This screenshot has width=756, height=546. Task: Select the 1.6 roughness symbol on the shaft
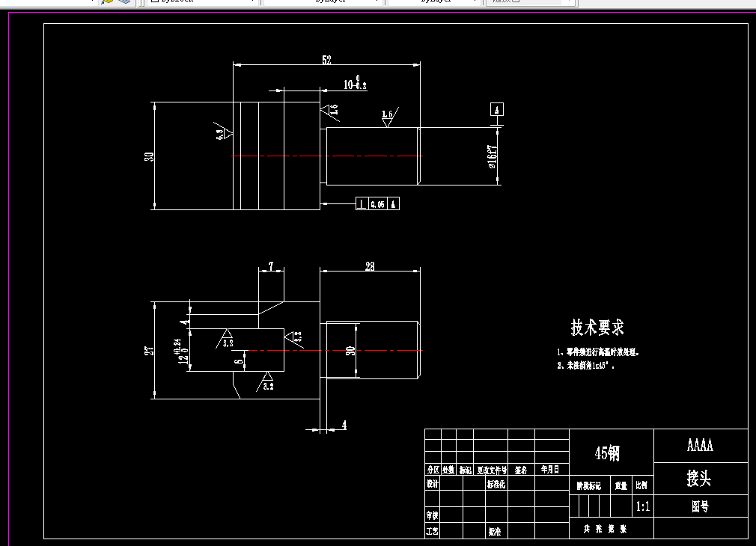tap(389, 117)
